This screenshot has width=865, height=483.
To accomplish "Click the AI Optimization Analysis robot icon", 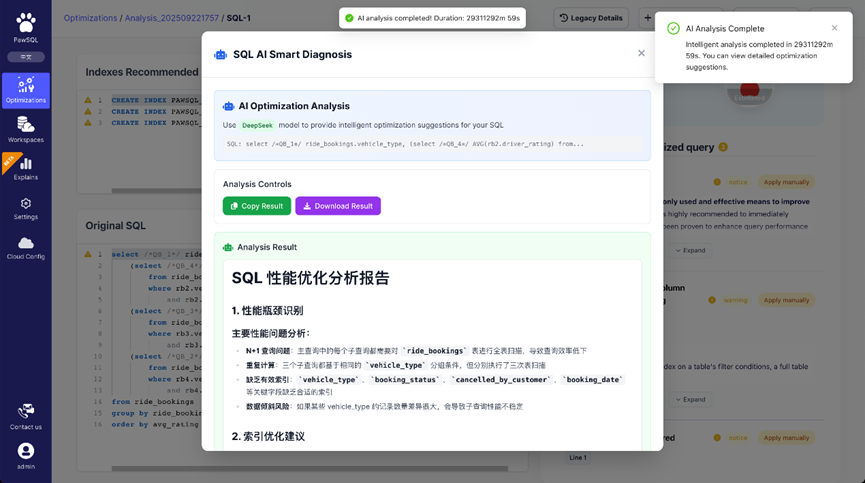I will 228,106.
